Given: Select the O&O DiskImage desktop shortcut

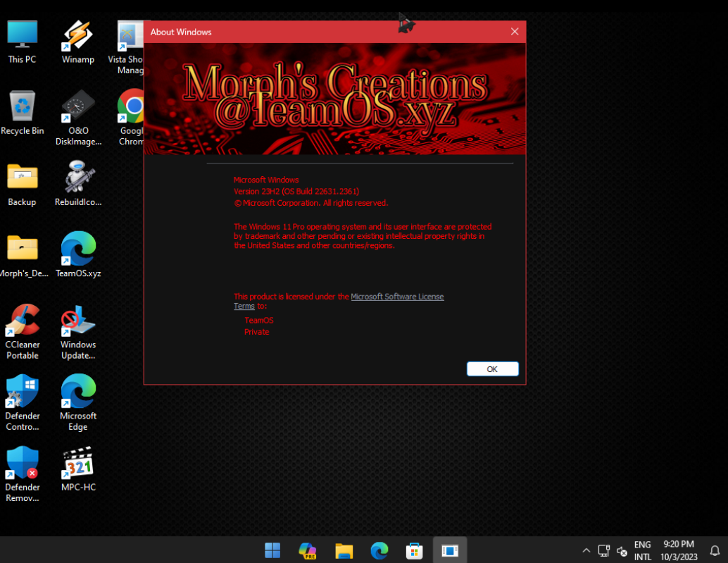Looking at the screenshot, I should click(78, 118).
